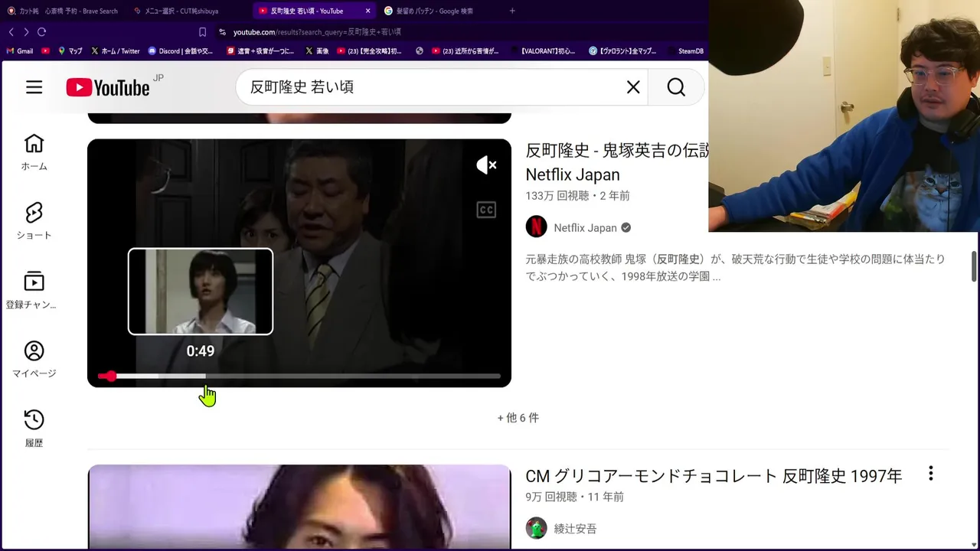
Task: Run search with the magnifier button
Action: (x=676, y=87)
